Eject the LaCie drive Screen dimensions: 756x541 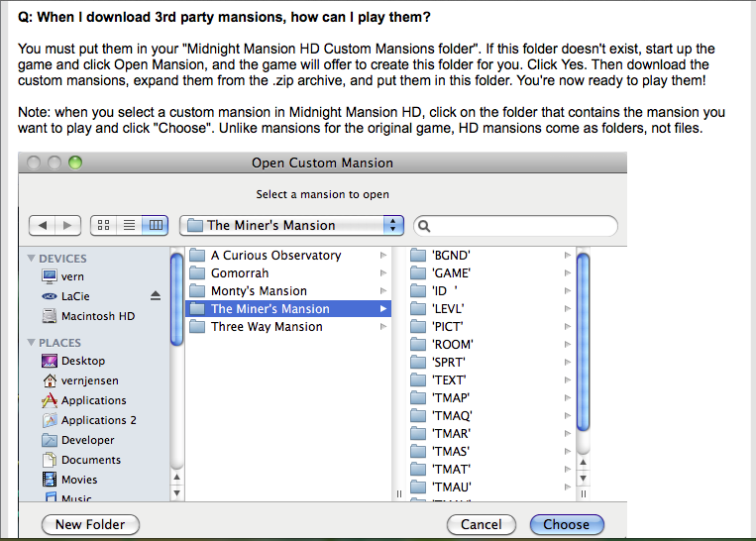click(156, 296)
